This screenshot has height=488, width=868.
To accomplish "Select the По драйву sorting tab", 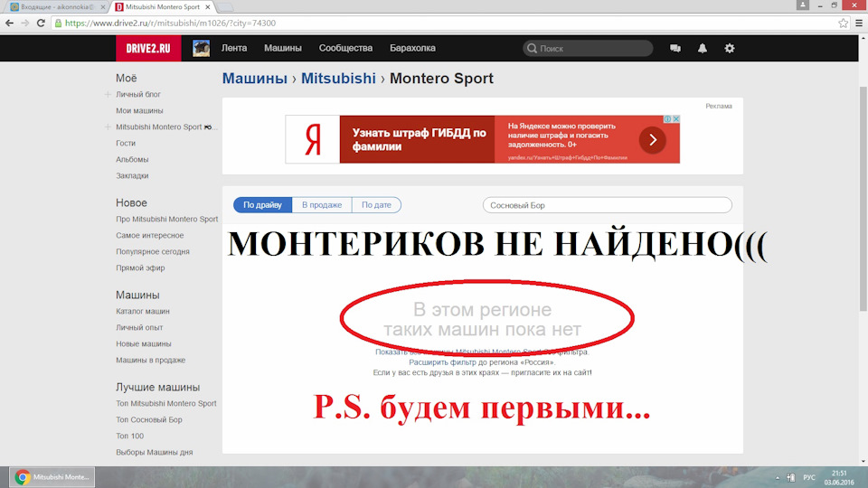I will point(262,205).
